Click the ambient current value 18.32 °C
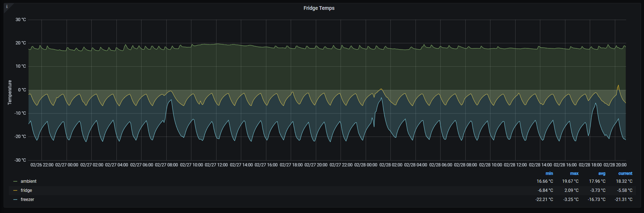 (624, 181)
